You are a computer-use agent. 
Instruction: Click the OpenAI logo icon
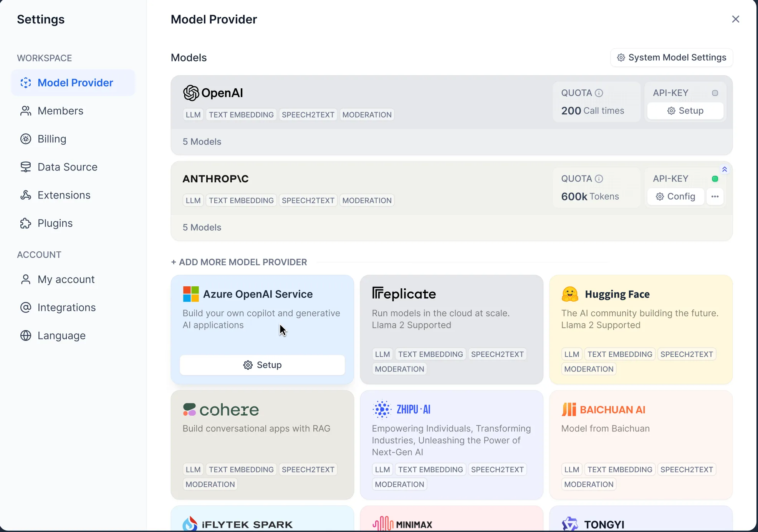tap(191, 93)
